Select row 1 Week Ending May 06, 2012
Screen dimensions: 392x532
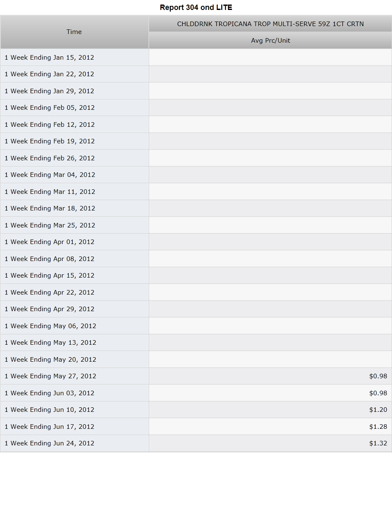pyautogui.click(x=196, y=326)
